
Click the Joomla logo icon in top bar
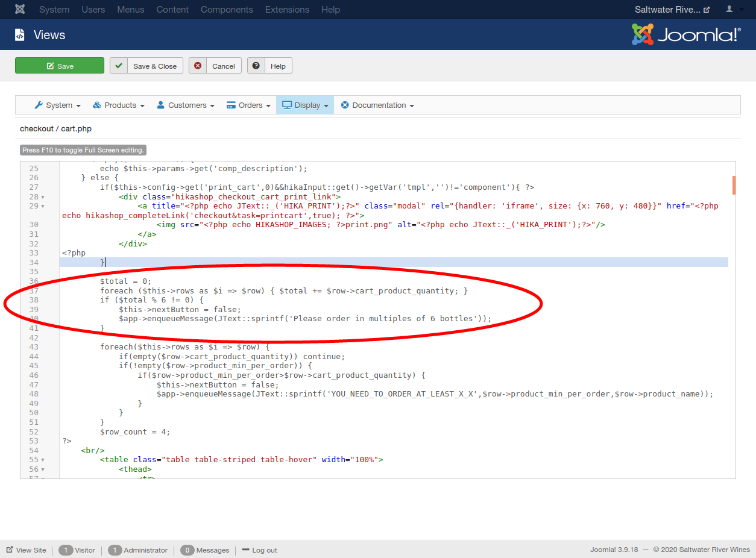(20, 10)
